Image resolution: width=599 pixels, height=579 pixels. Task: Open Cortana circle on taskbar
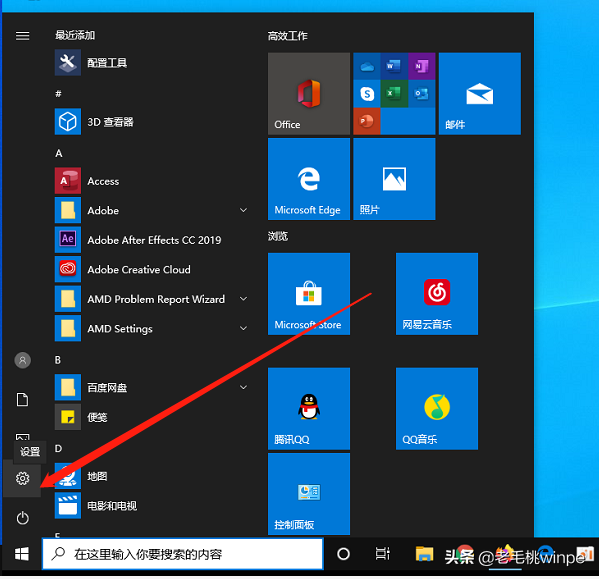343,554
